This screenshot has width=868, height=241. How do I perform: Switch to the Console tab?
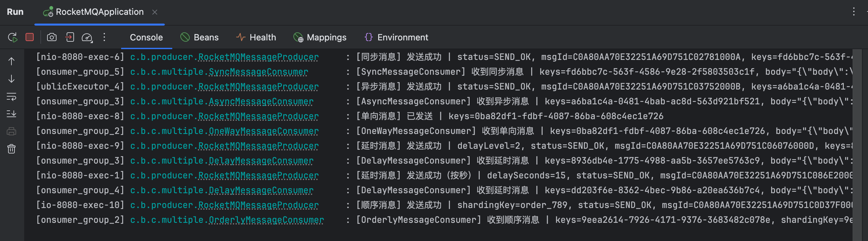pos(146,37)
